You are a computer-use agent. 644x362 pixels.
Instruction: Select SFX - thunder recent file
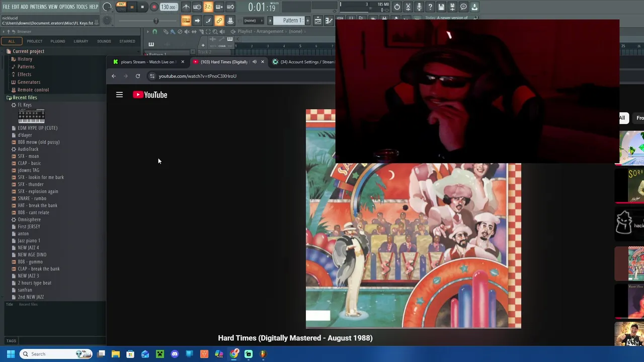click(30, 185)
